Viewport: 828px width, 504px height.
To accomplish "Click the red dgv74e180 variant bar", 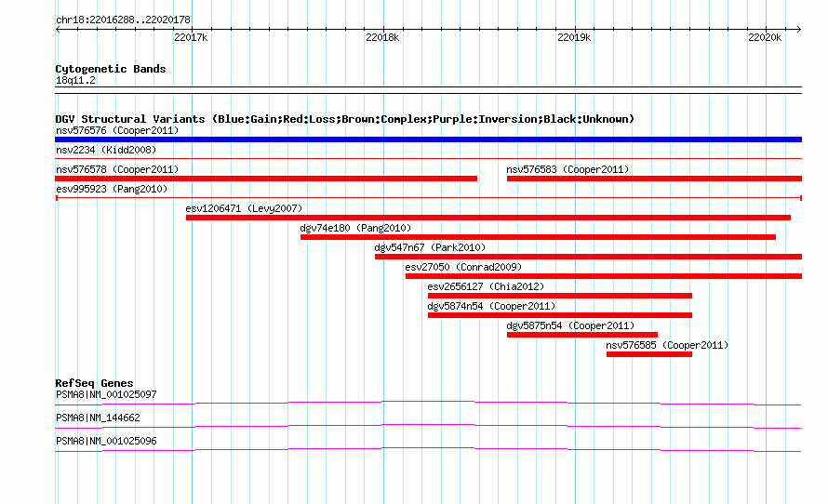I will click(538, 237).
